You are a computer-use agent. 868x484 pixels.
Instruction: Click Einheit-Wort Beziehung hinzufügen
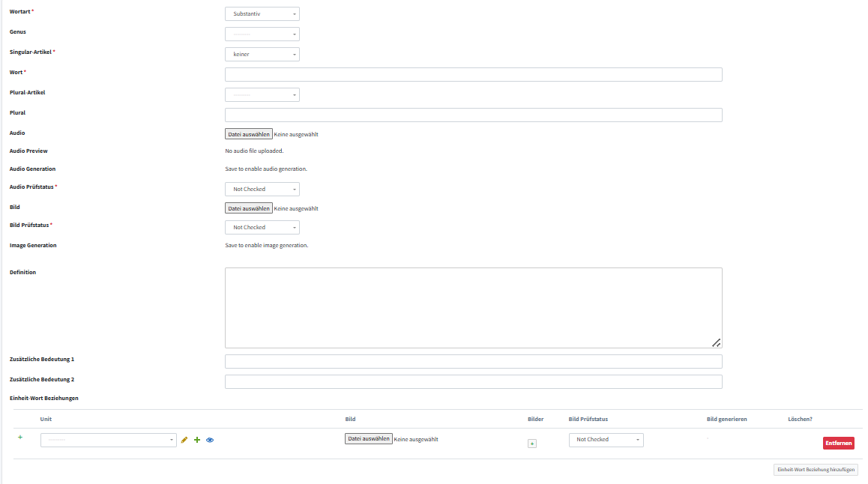(815, 470)
